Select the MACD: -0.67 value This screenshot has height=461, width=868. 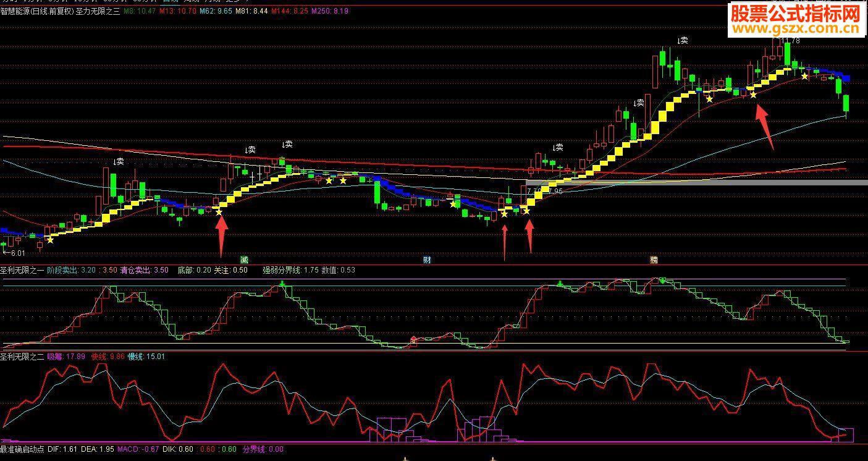(138, 449)
